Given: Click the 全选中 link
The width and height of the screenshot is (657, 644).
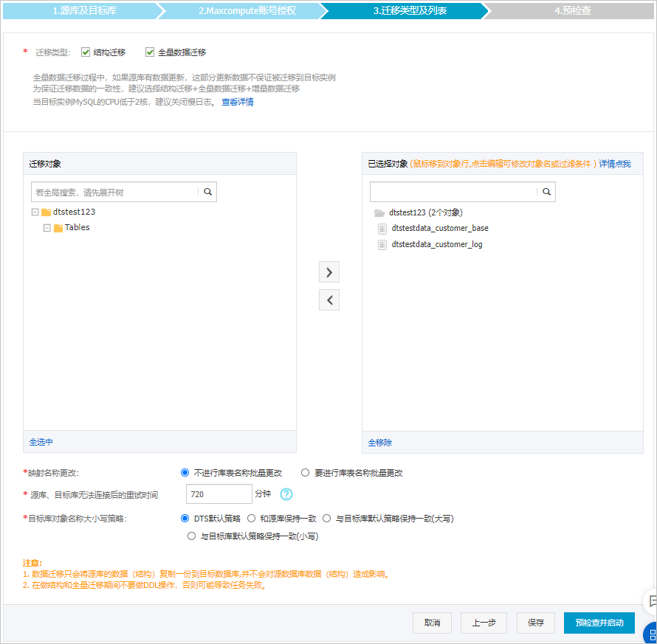Looking at the screenshot, I should pyautogui.click(x=41, y=442).
